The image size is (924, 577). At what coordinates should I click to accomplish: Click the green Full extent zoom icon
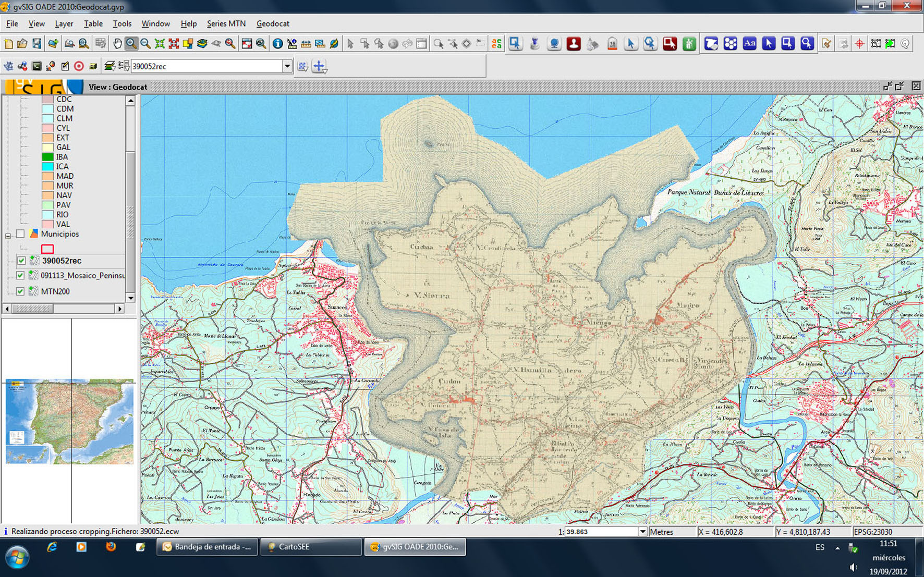pos(160,44)
